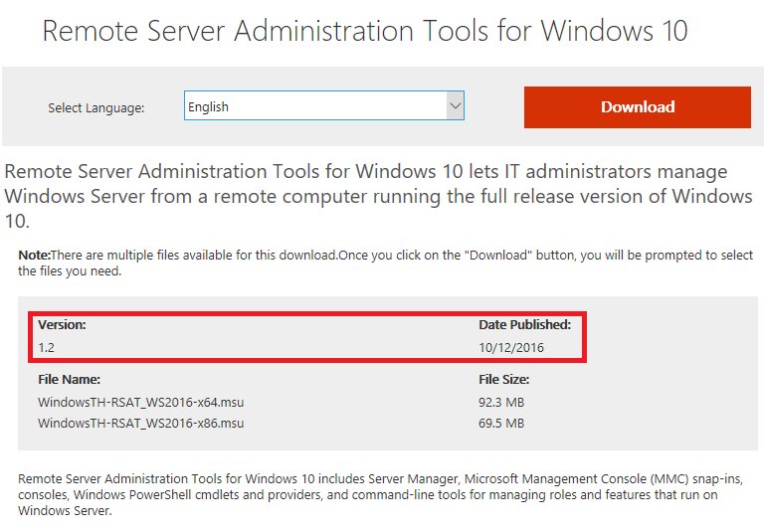764x532 pixels.
Task: Click the summary text about IT administrators
Action: pos(379,196)
